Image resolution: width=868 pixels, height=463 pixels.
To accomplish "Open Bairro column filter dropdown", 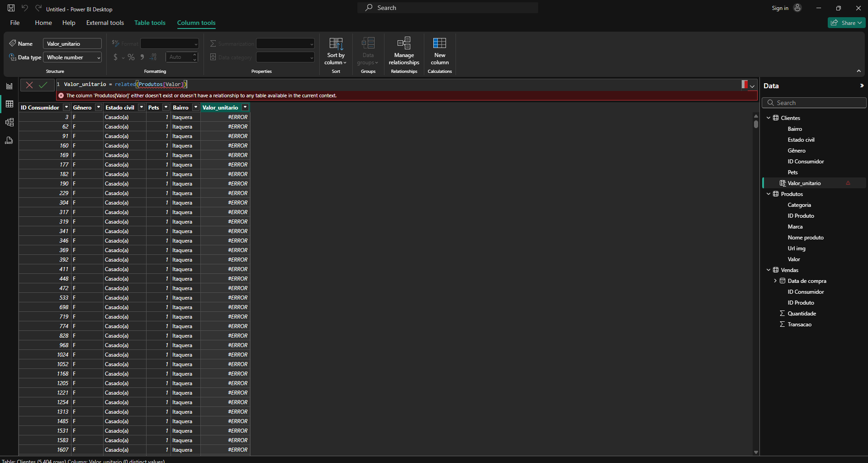I will (x=196, y=107).
